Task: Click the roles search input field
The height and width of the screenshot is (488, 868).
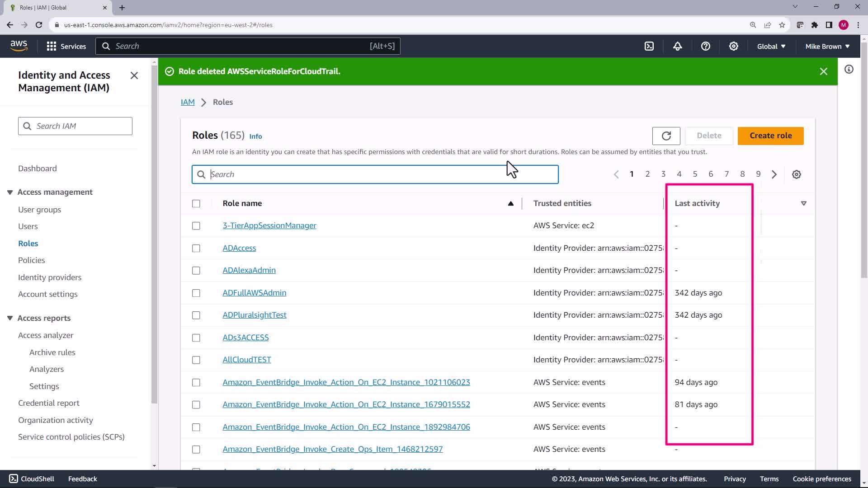Action: pos(374,174)
